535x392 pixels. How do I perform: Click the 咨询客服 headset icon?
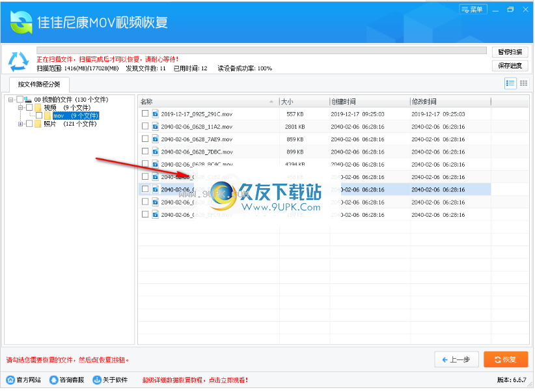[53, 380]
